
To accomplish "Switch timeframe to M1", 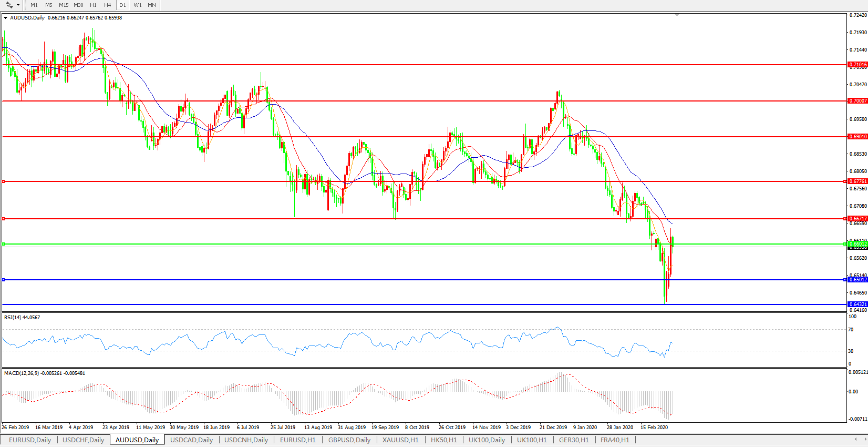I will pyautogui.click(x=34, y=5).
